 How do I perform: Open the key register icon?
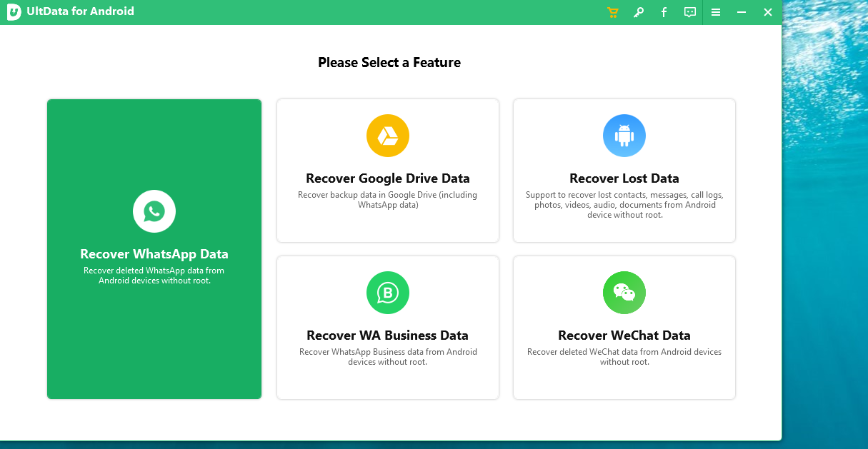point(639,12)
